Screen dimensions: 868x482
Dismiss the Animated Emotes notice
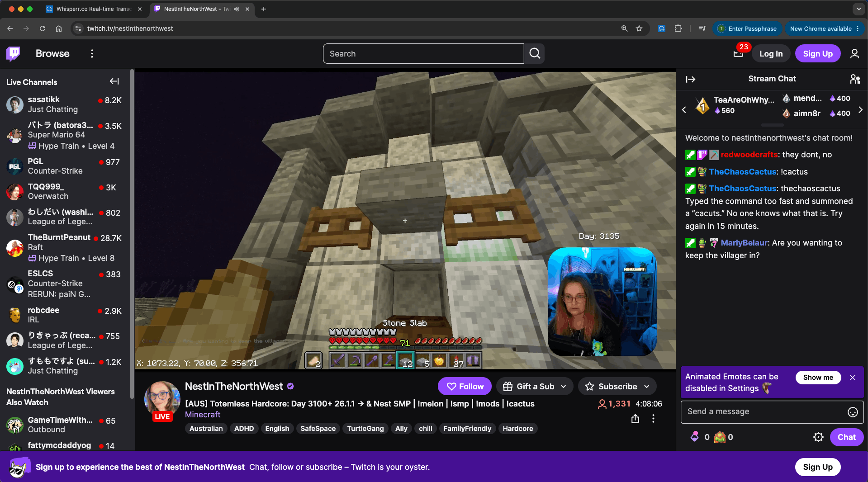click(853, 378)
